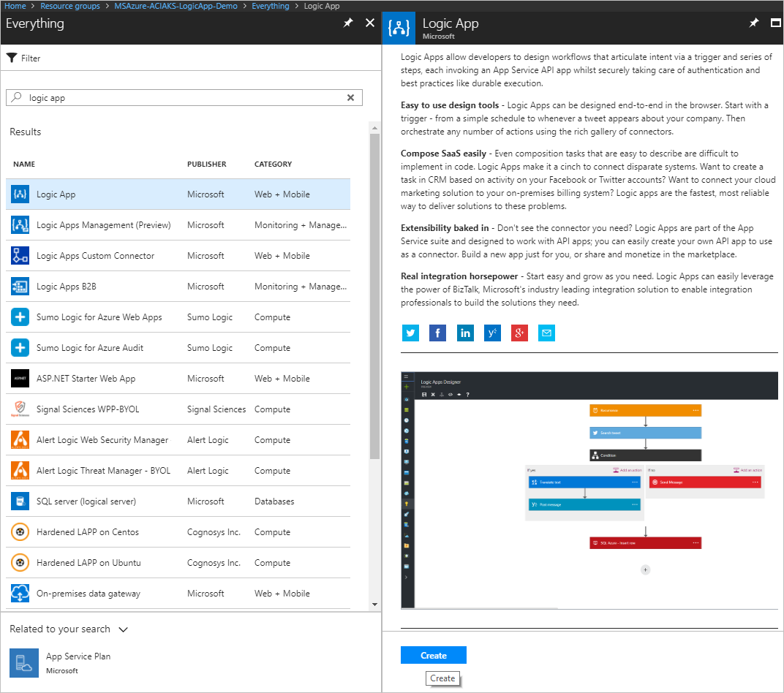
Task: Open MSAzure-ACIAKS-LogicApp-Demo breadcrumb
Action: pos(176,6)
